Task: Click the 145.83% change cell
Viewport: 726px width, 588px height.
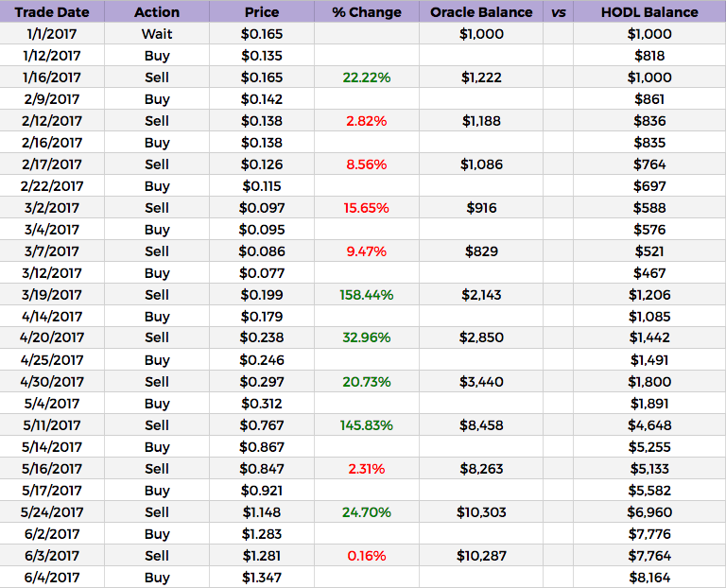Action: tap(367, 425)
